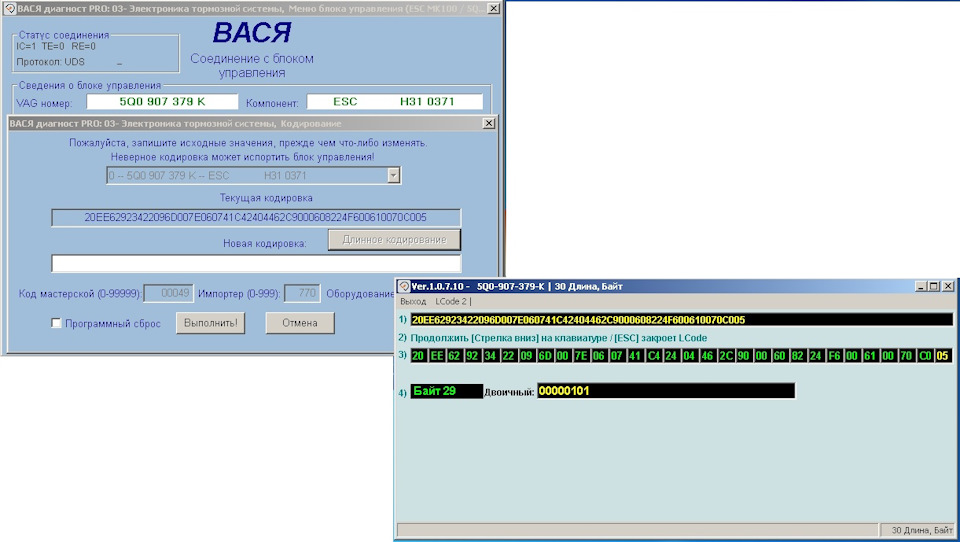Select byte cell 62 in the byte row
The image size is (960, 542).
[455, 356]
